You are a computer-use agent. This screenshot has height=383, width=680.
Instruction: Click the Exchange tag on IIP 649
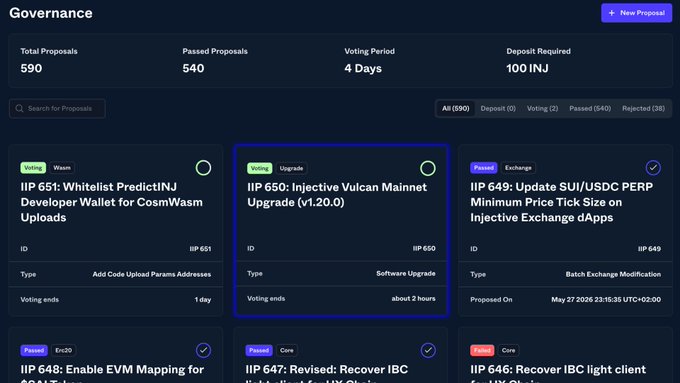518,167
